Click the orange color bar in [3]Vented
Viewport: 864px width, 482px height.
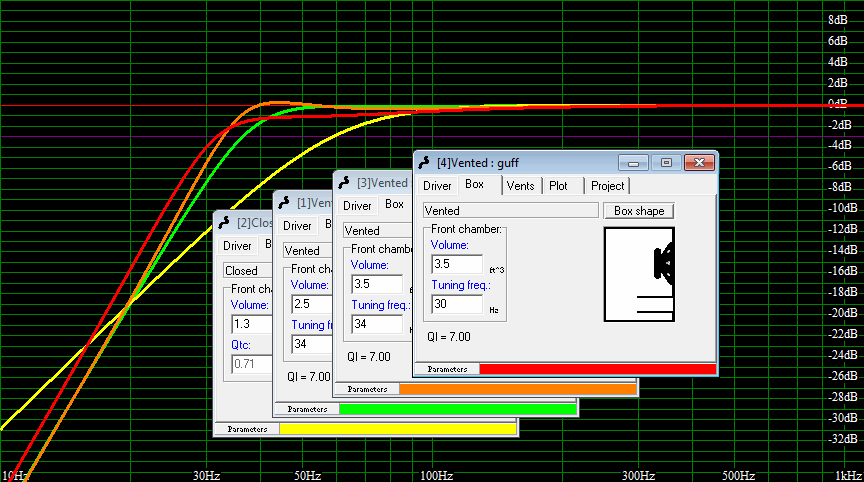517,389
